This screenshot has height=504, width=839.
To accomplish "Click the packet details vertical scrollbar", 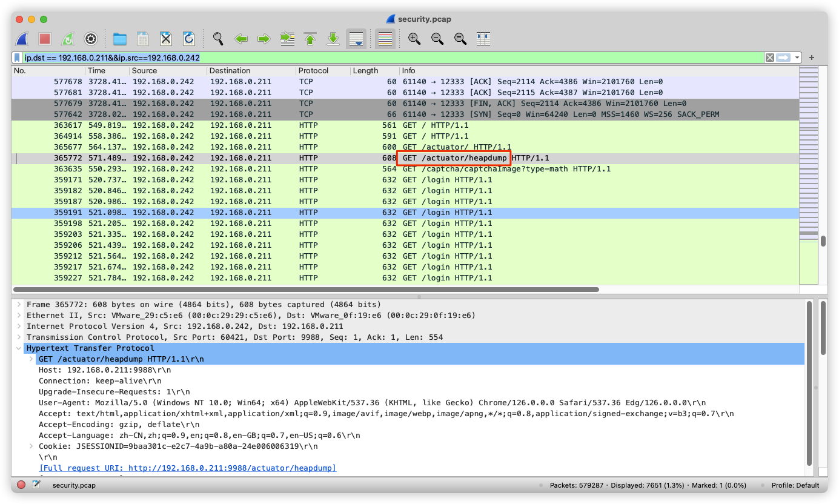I will click(x=809, y=383).
